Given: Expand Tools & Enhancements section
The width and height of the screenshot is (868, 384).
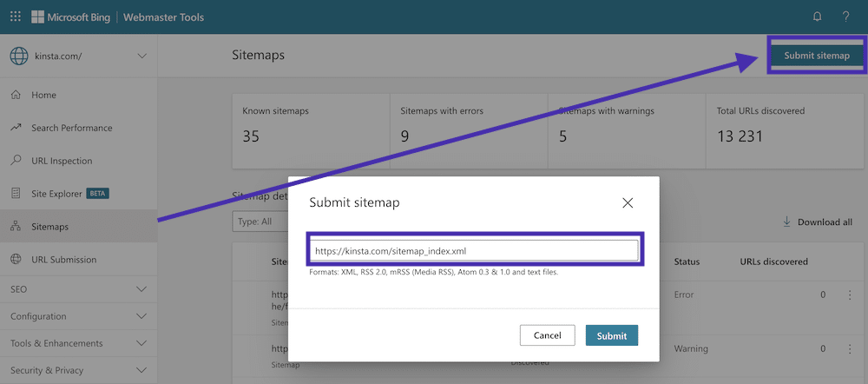Looking at the screenshot, I should [x=142, y=343].
